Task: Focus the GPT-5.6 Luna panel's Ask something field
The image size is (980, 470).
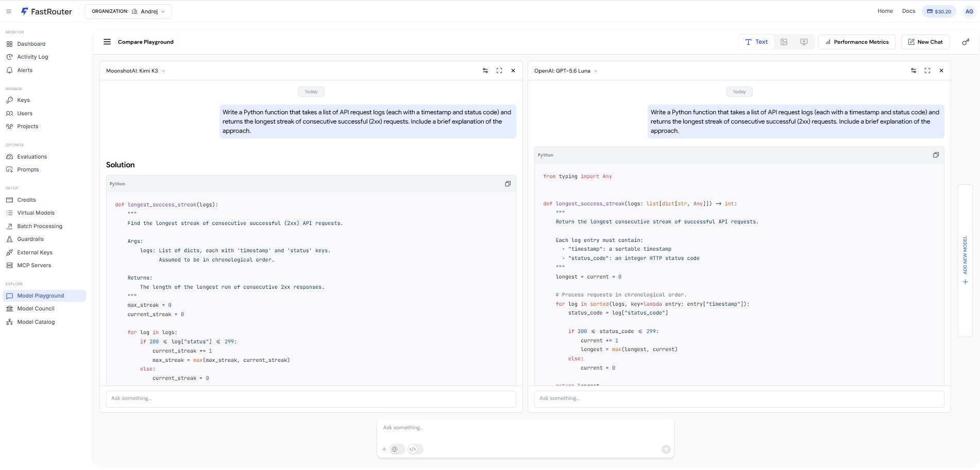Action: point(739,399)
